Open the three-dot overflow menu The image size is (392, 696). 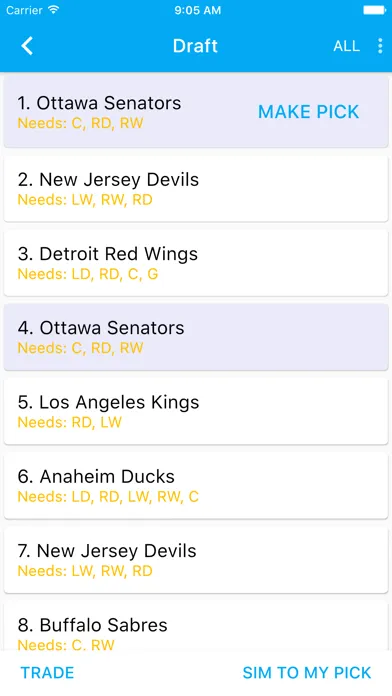(x=380, y=46)
